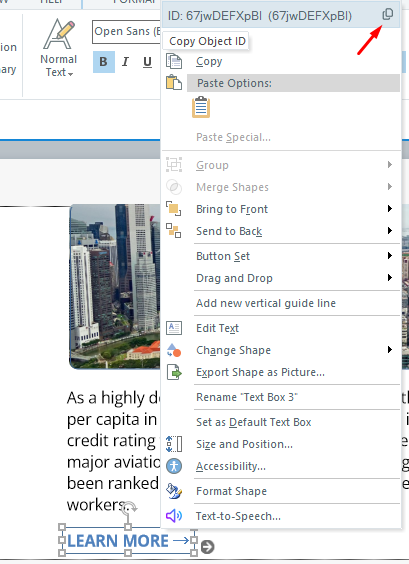
Task: Choose the Keep Text Only paste option
Action: (x=201, y=107)
